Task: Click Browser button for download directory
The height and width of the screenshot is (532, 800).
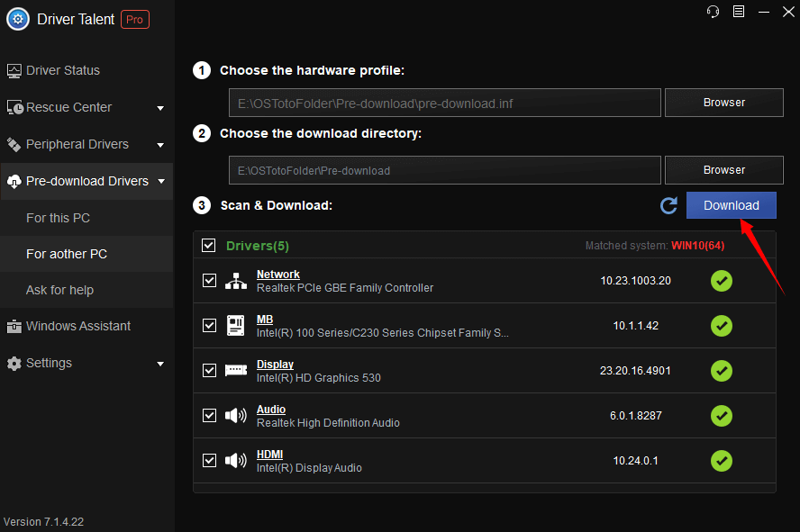Action: pos(724,170)
